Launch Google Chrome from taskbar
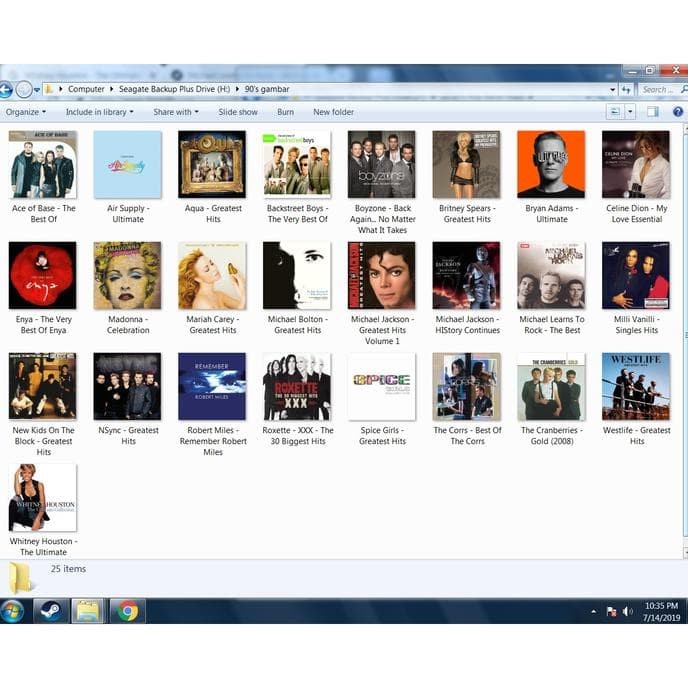 [127, 611]
